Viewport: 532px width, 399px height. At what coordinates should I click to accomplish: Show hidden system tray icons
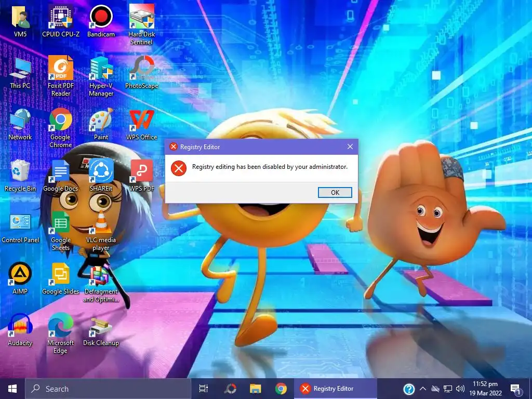(x=423, y=389)
